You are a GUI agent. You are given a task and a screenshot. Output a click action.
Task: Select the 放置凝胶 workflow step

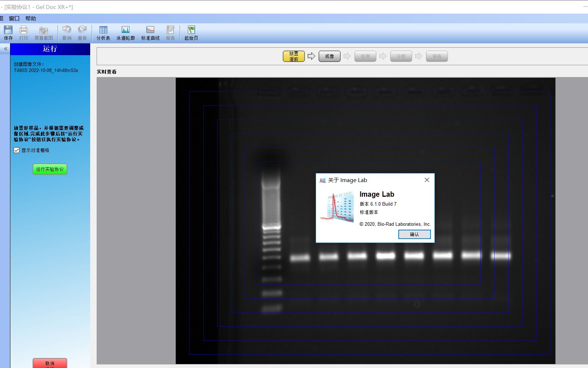click(x=293, y=56)
